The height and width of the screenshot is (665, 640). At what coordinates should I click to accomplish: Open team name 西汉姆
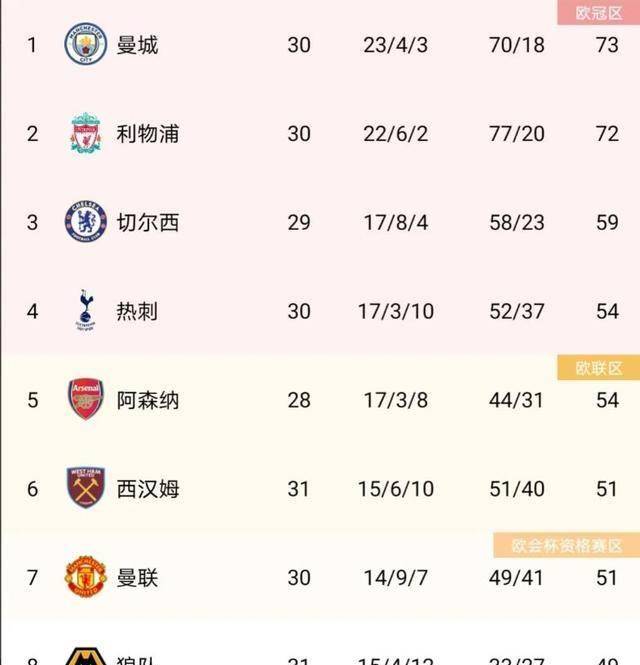click(x=148, y=489)
